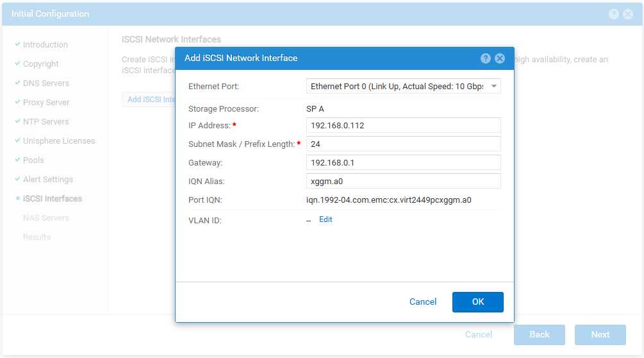This screenshot has height=358, width=644.
Task: Select the NTP Servers step
Action: tap(45, 122)
